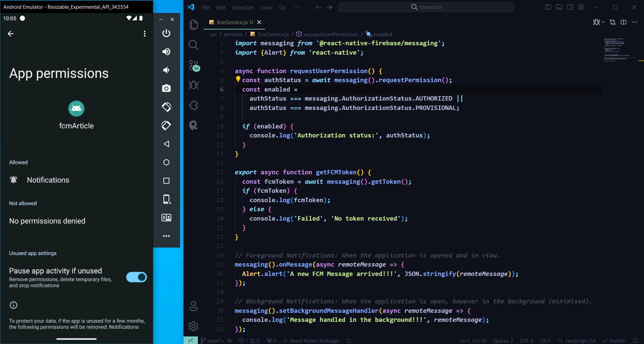The image size is (644, 344).
Task: Click the fcmArticle command center search box
Action: pyautogui.click(x=426, y=7)
